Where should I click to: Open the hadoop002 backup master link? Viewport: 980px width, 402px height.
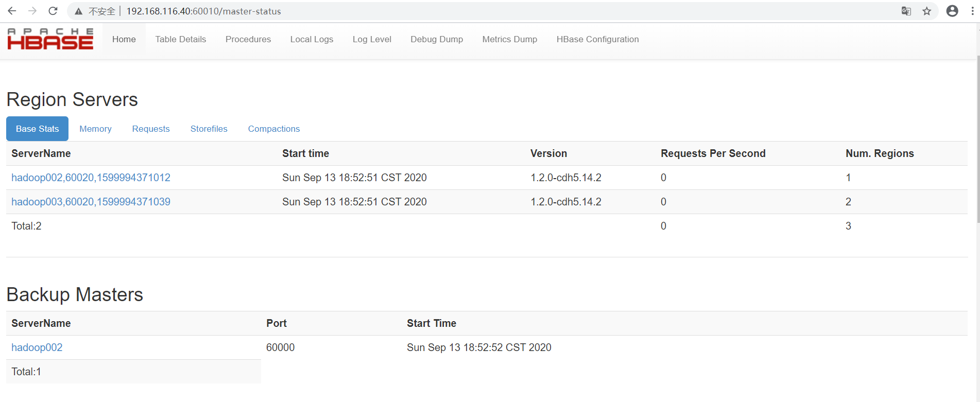(x=37, y=347)
